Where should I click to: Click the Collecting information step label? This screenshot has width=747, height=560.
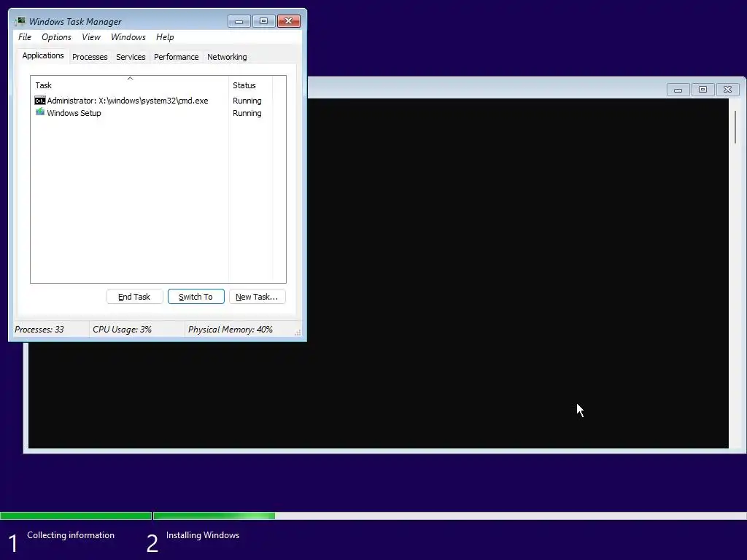click(71, 535)
